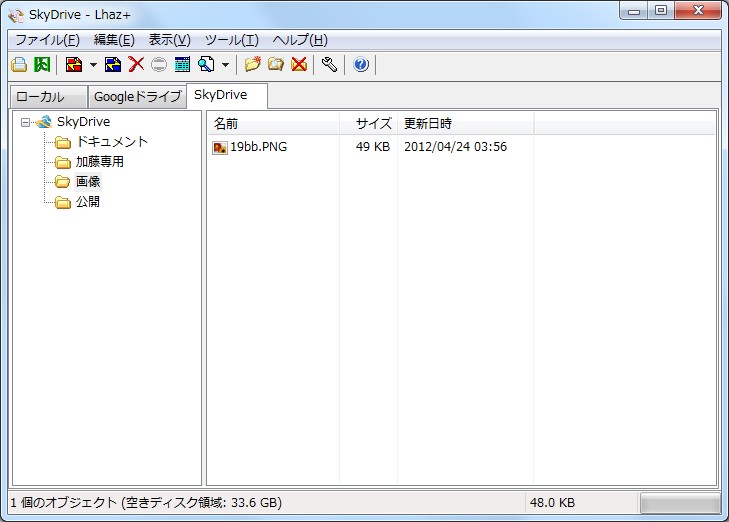Open settings with the wrench icon

click(x=329, y=65)
